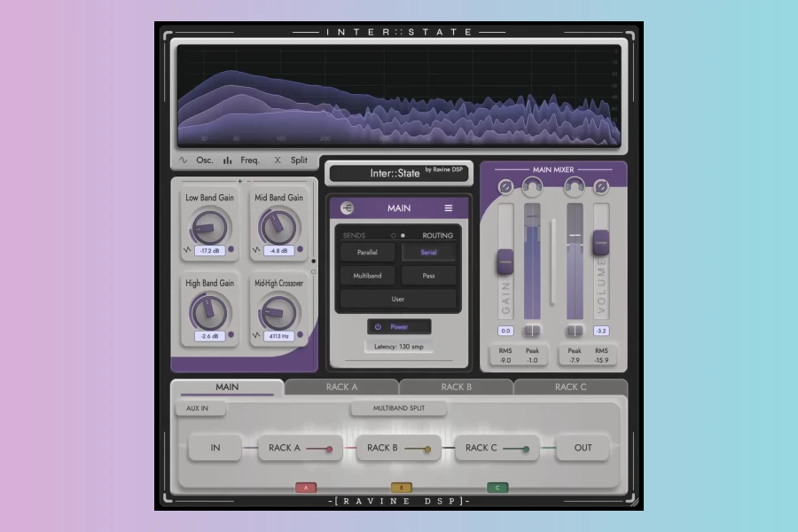Click the input headphones monitor icon
The height and width of the screenshot is (532, 798).
(x=532, y=187)
